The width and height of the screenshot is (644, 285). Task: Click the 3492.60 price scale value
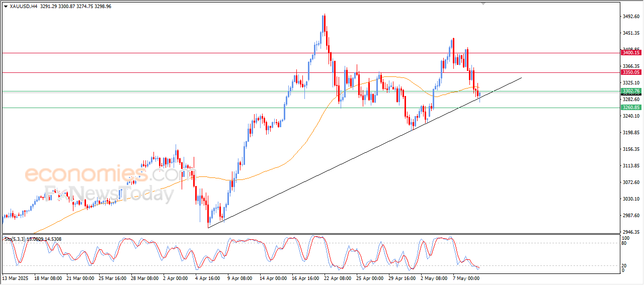pyautogui.click(x=630, y=17)
